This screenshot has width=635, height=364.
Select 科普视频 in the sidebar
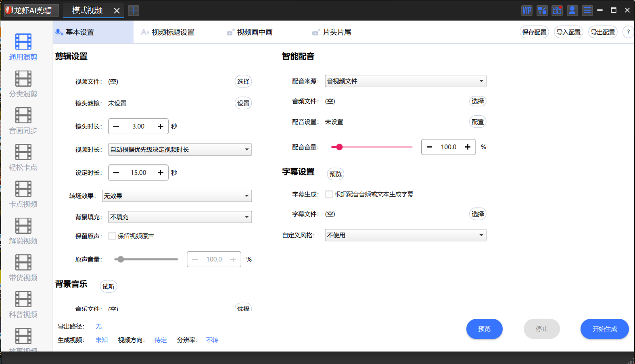(x=23, y=304)
